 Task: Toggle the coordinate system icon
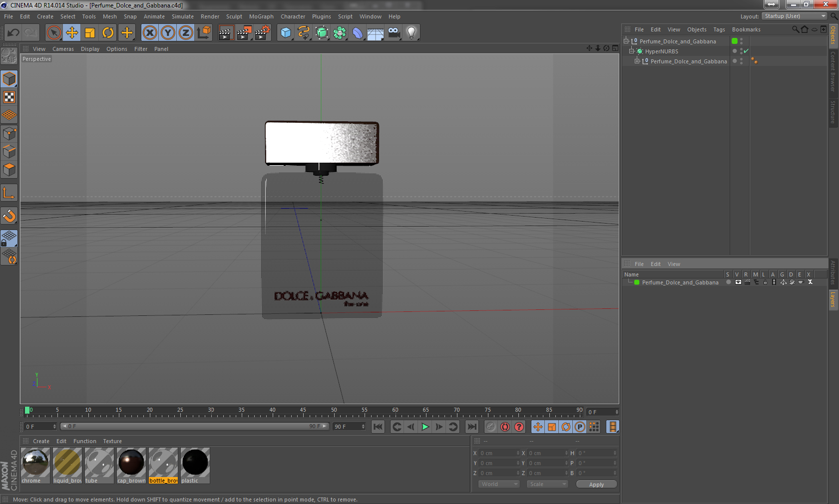click(x=204, y=33)
